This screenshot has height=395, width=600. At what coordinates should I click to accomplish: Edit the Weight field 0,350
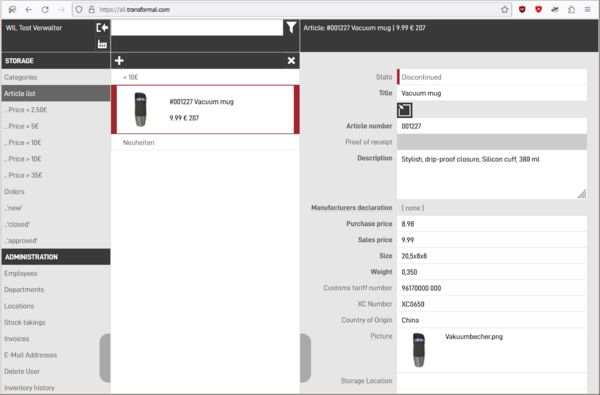[492, 272]
